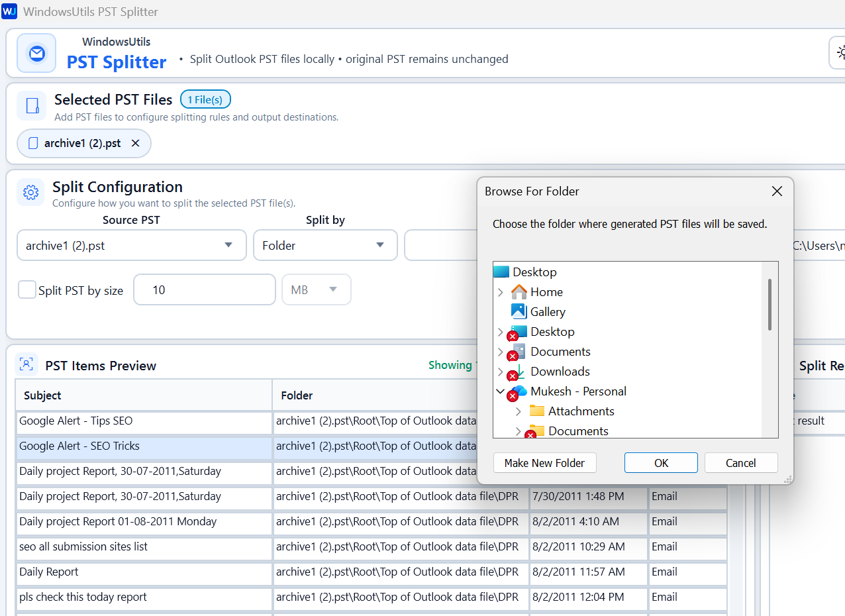Sort by the Subject column header
845x616 pixels.
click(x=144, y=395)
